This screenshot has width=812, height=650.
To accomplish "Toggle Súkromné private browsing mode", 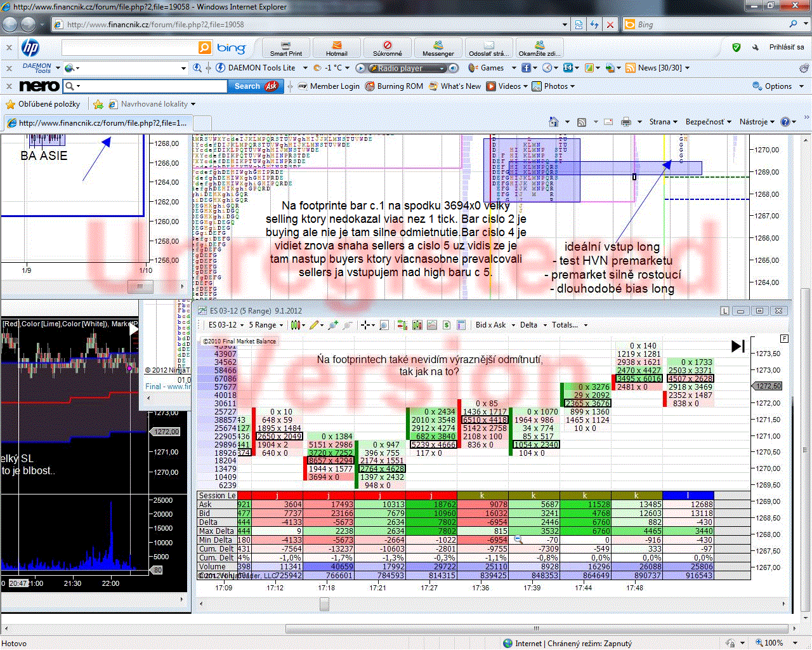I will pos(387,48).
